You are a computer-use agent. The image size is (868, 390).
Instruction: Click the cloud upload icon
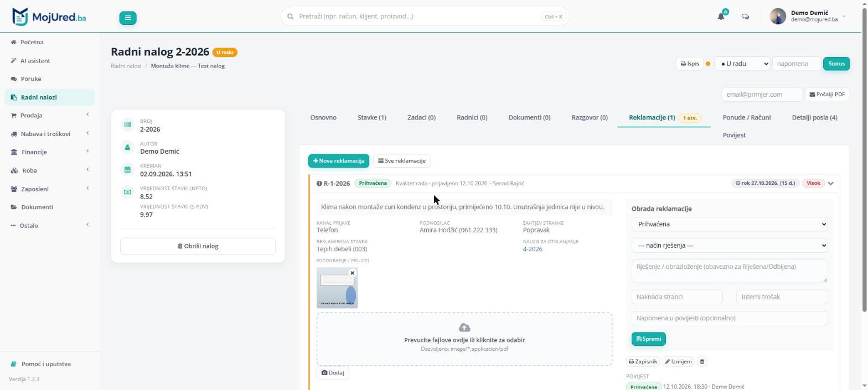click(464, 328)
